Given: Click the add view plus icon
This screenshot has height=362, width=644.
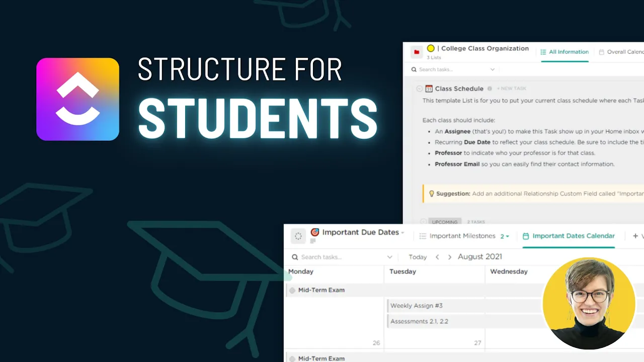Looking at the screenshot, I should 635,236.
